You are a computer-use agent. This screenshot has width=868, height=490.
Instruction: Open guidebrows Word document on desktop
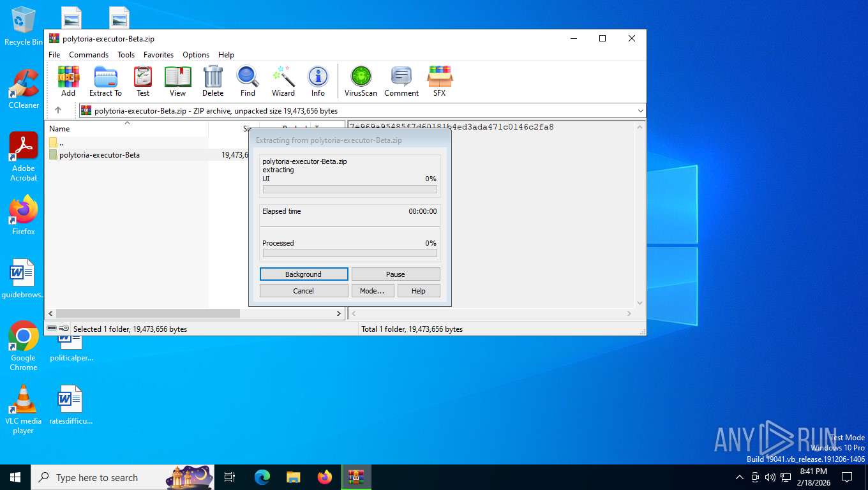(x=22, y=279)
